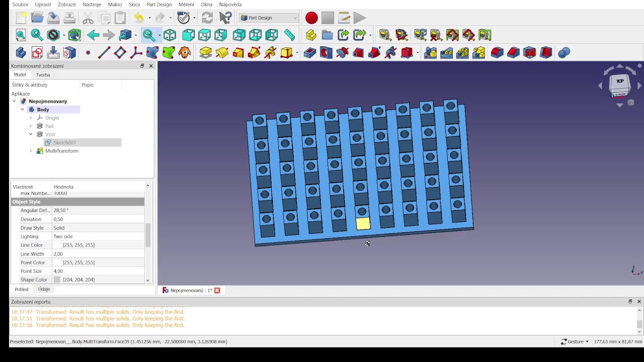Switch to the Pohled property tab
644x362 pixels.
[22, 289]
